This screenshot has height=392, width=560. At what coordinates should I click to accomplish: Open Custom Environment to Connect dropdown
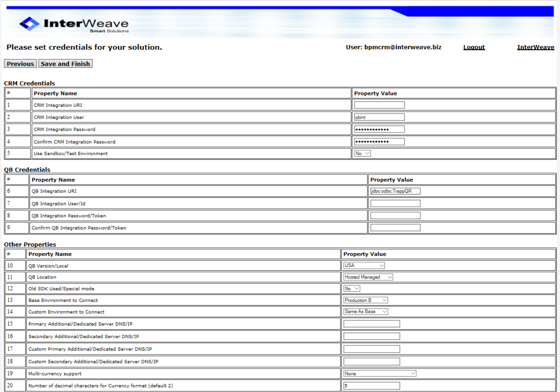click(366, 311)
